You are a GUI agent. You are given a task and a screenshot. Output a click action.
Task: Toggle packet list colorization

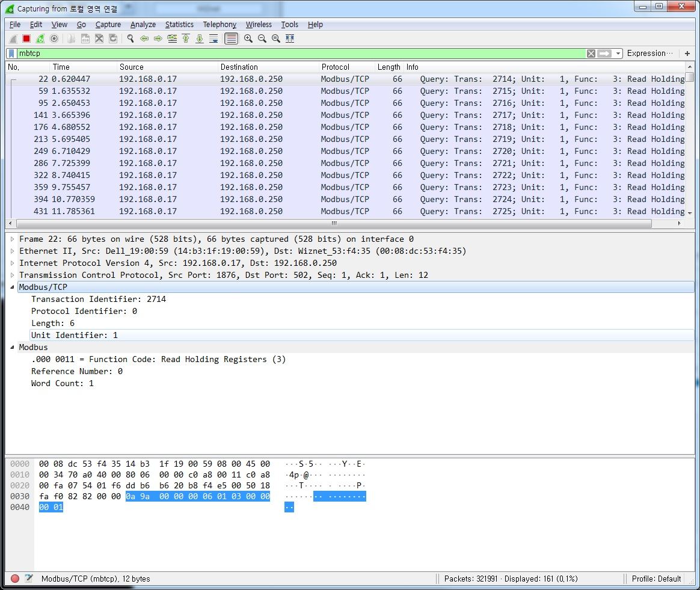[x=231, y=39]
